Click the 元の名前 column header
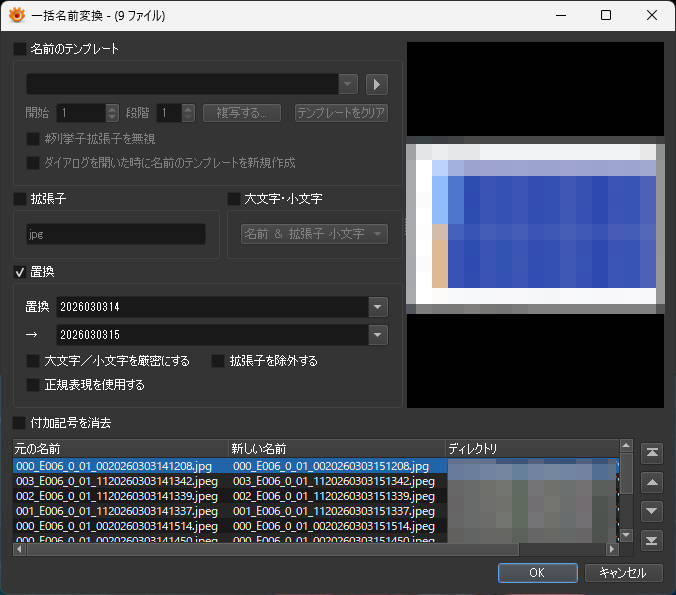The height and width of the screenshot is (595, 676). [120, 448]
